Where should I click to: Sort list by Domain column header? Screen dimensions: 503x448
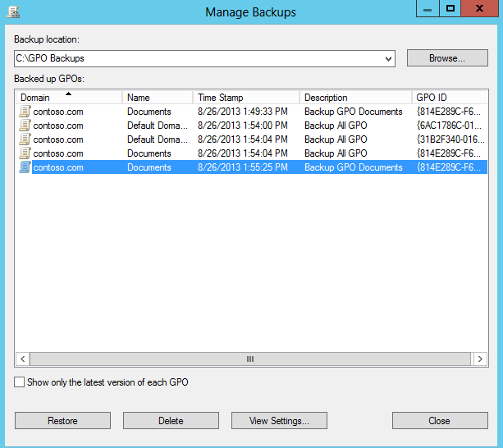click(69, 98)
